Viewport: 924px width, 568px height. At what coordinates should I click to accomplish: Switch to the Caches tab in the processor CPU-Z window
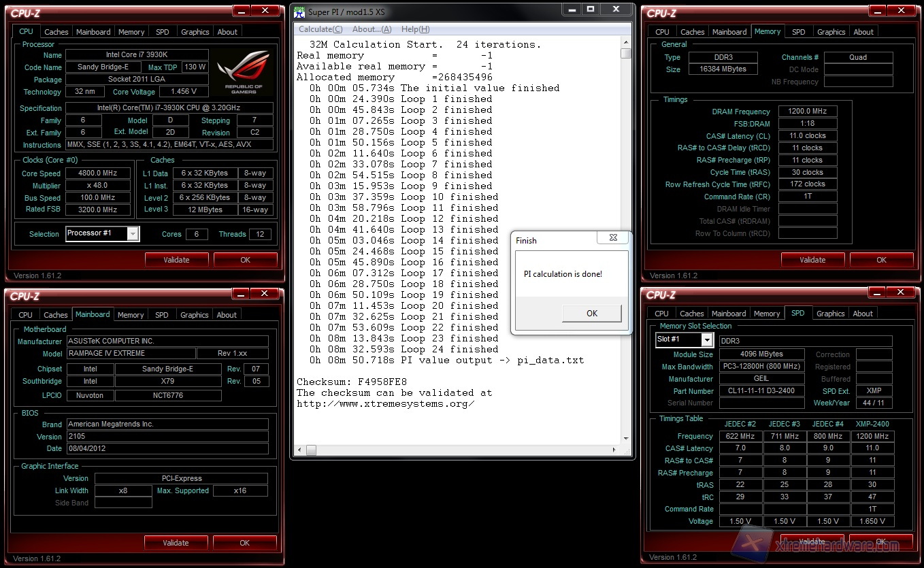[x=56, y=32]
